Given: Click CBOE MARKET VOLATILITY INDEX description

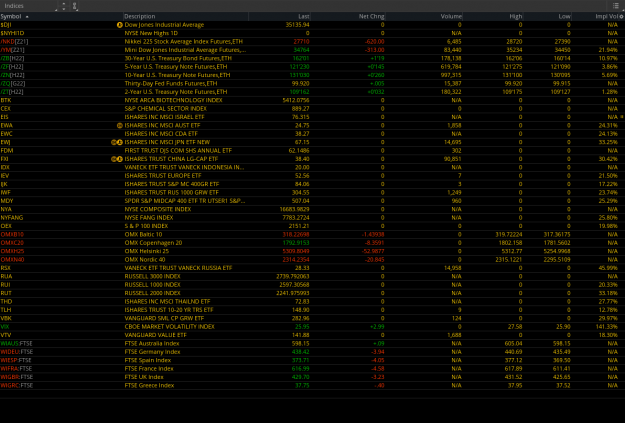Looking at the screenshot, I should click(x=169, y=327).
